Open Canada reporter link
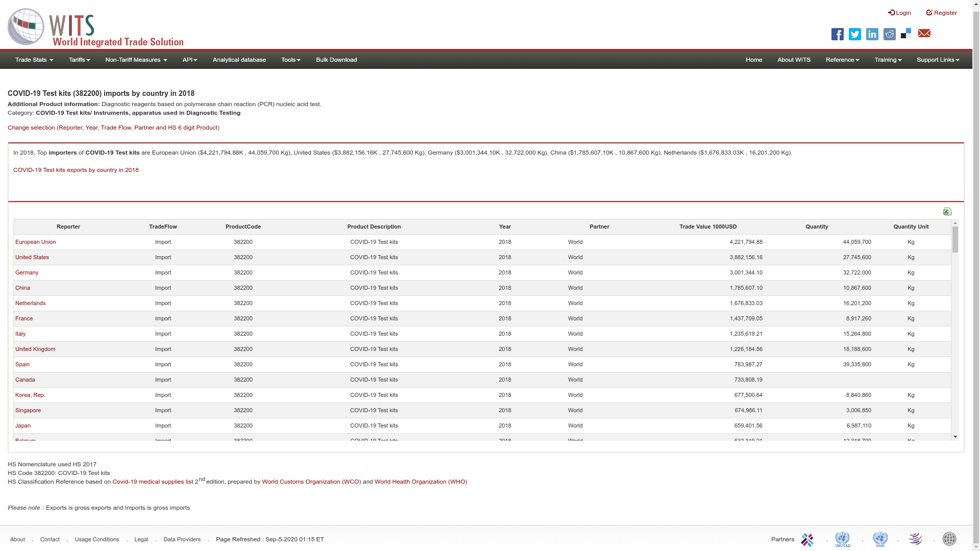980x551 pixels. [25, 380]
